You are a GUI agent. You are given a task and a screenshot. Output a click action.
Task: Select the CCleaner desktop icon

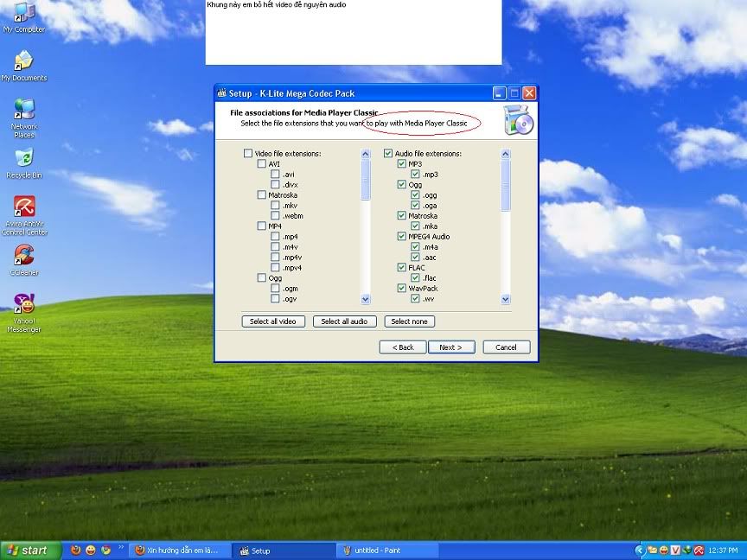pos(24,260)
